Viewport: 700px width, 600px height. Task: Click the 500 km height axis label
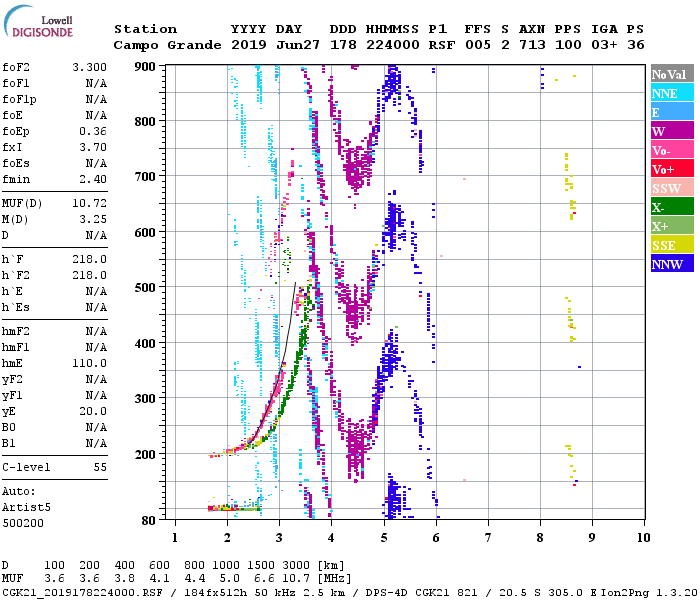click(145, 288)
